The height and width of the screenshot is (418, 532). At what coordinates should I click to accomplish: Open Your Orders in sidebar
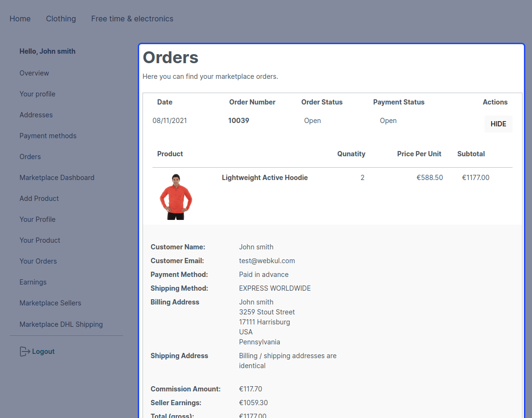pyautogui.click(x=38, y=261)
